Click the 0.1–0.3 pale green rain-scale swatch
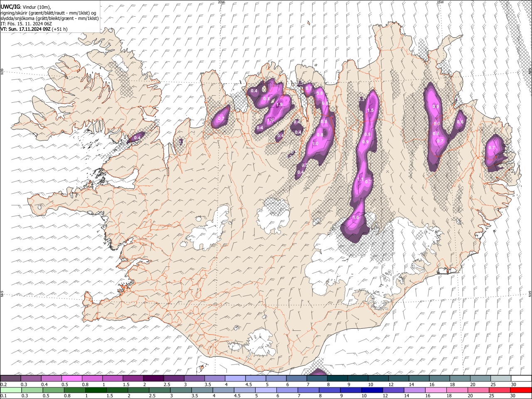 (x=11, y=390)
